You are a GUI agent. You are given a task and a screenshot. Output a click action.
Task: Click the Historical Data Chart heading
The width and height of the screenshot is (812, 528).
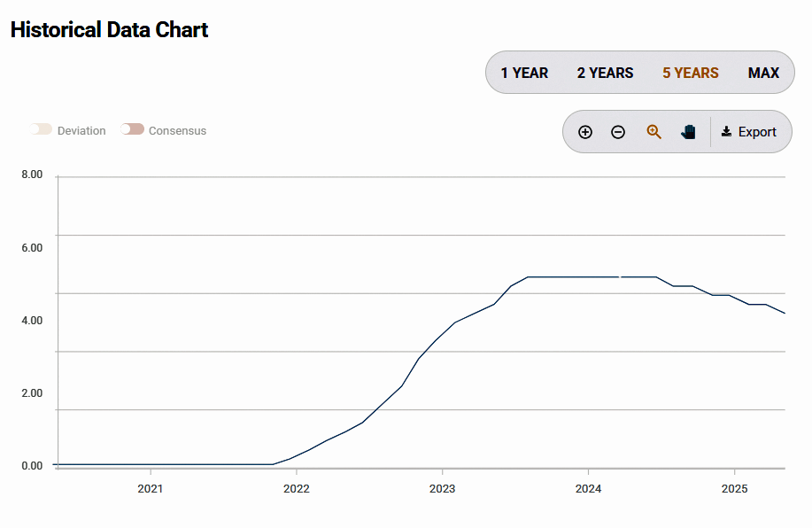(109, 29)
